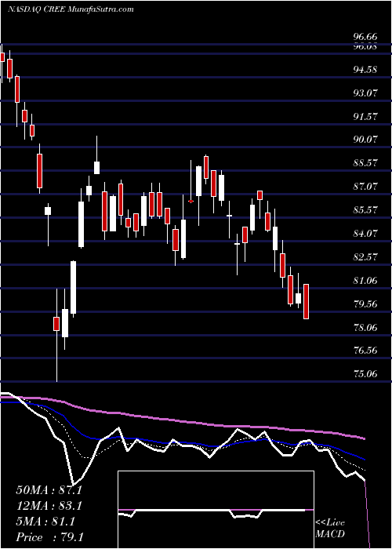Click the 88.57 price axis label

[365, 163]
